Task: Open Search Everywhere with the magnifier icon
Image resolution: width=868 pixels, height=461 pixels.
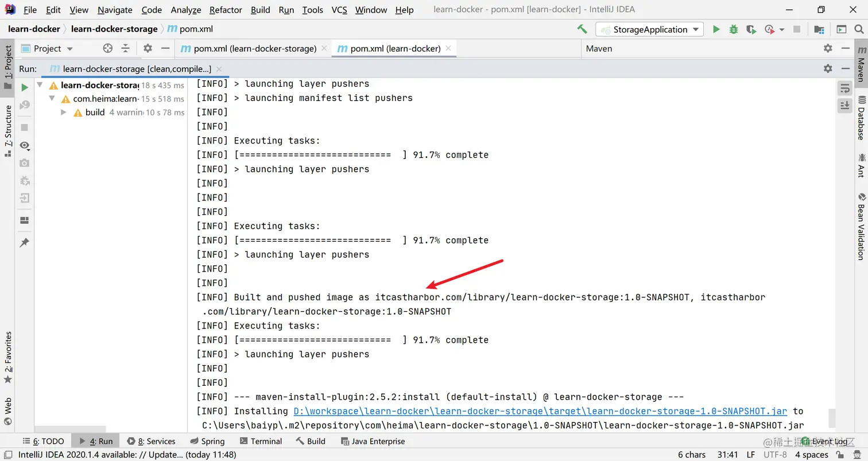Action: pos(859,29)
